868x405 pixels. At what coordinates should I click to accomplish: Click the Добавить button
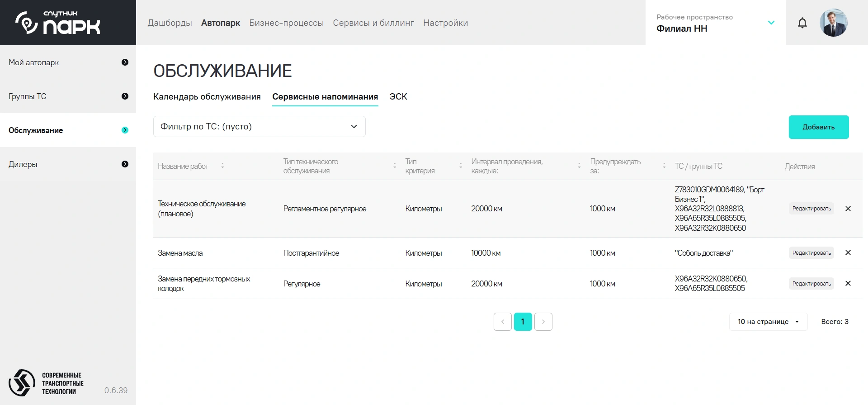[x=818, y=127]
